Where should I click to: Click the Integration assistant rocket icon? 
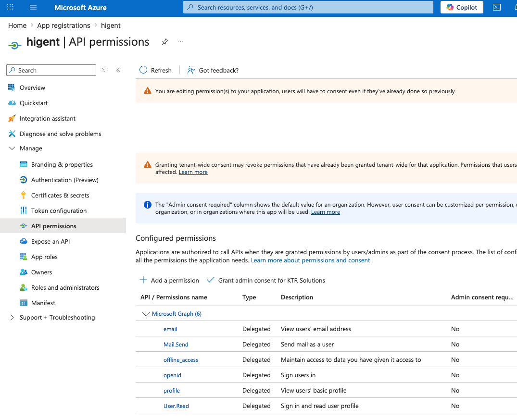12,118
